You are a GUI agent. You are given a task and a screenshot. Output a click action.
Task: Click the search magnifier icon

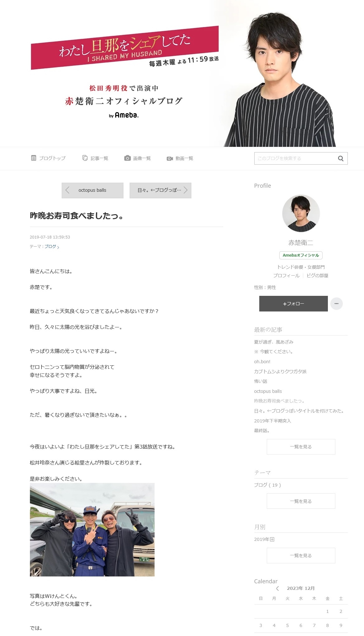pos(341,158)
